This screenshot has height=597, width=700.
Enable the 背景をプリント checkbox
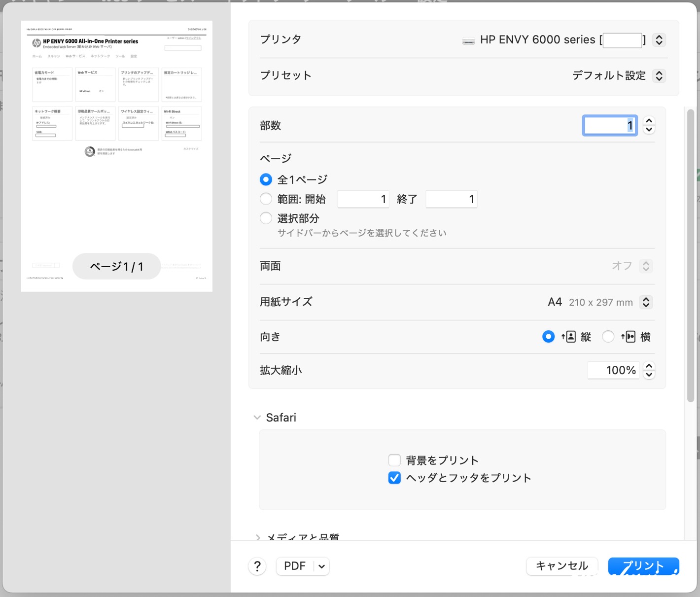[394, 460]
